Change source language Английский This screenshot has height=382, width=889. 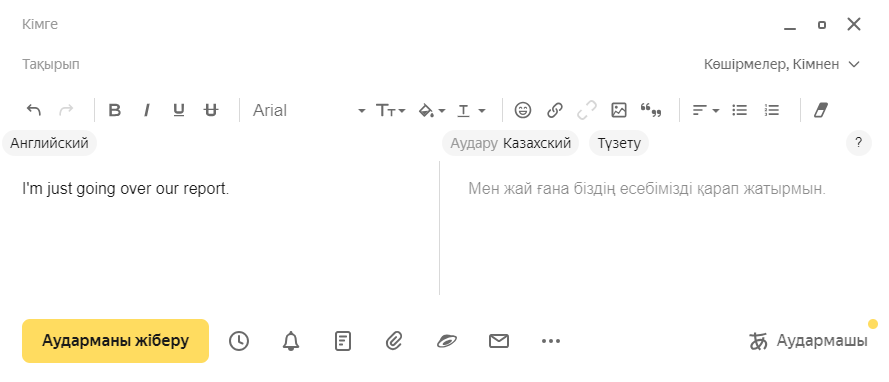(49, 143)
